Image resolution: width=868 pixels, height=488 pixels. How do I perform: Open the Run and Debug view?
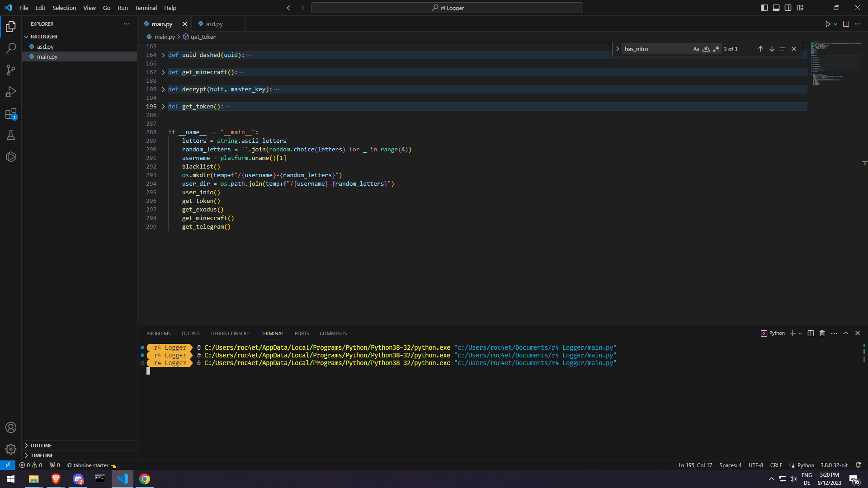pos(11,92)
